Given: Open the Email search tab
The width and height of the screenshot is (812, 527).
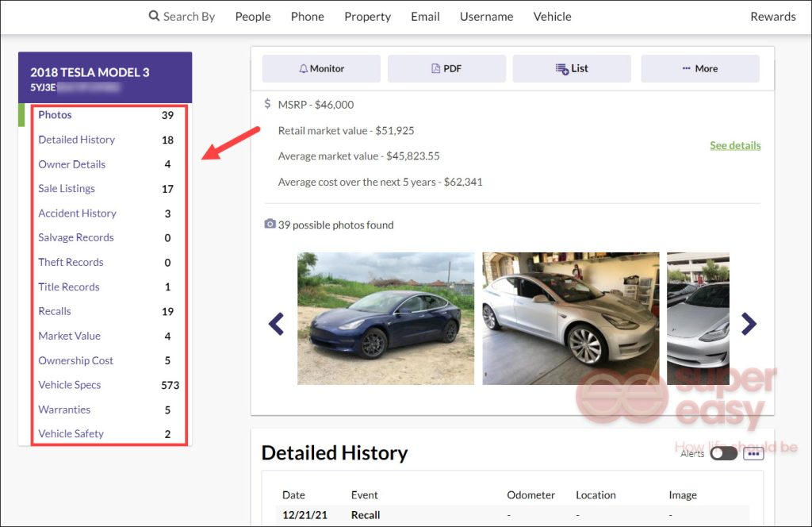Looking at the screenshot, I should (425, 17).
